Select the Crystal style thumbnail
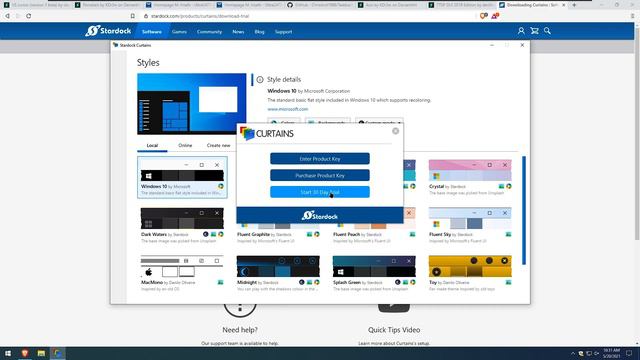640x360 pixels. tap(470, 170)
